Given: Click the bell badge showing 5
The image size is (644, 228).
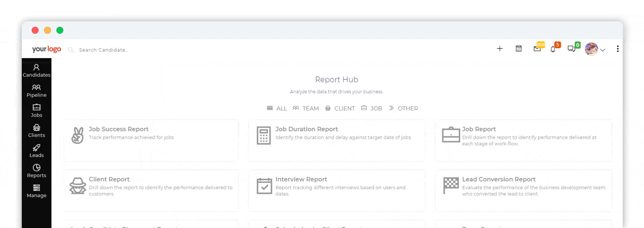Looking at the screenshot, I should 557,45.
